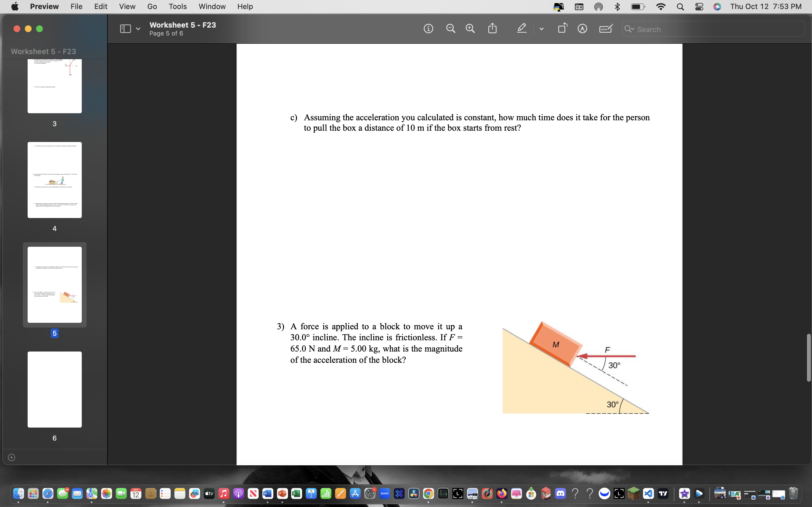Click the Inspector info icon
The height and width of the screenshot is (507, 812).
tap(428, 29)
